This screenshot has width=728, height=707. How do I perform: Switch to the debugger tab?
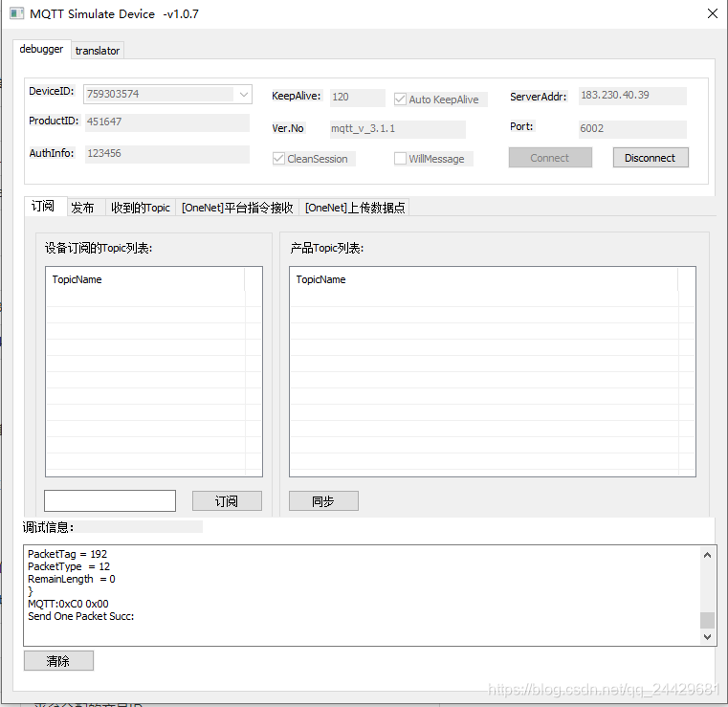[42, 49]
